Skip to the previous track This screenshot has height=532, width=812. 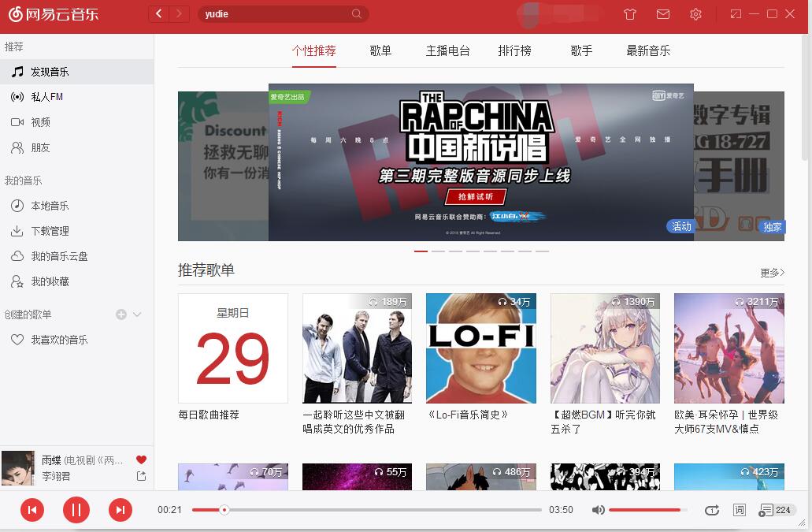[x=32, y=510]
